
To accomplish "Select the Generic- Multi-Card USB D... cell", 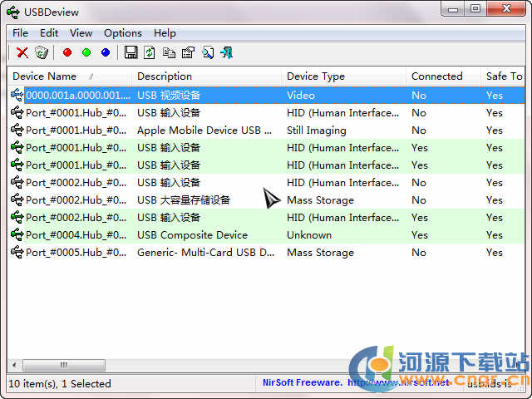I will (206, 253).
